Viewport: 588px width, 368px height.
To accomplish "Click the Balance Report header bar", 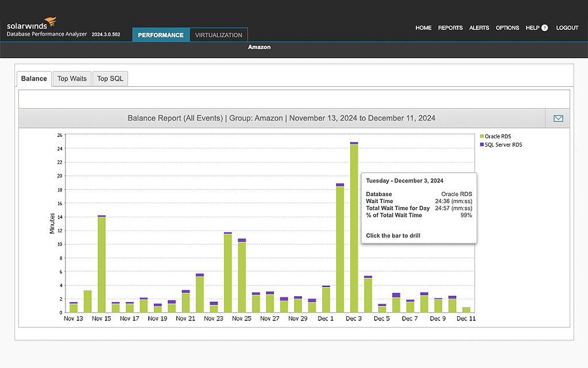I will click(x=281, y=118).
